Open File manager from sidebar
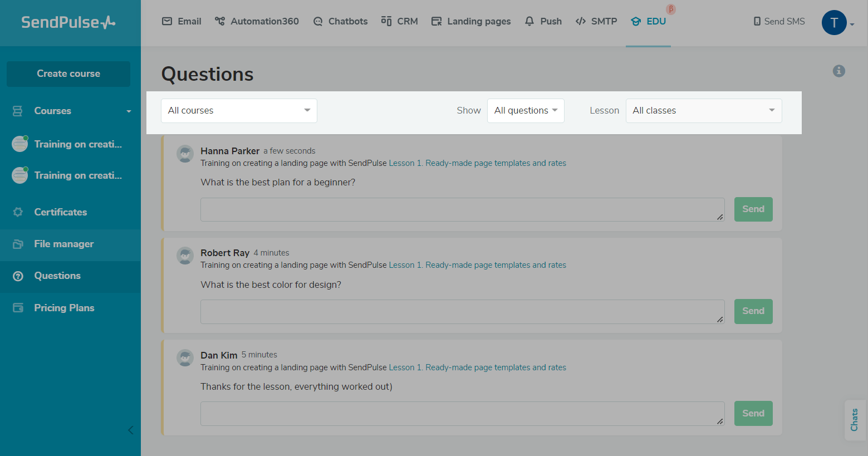 (63, 244)
